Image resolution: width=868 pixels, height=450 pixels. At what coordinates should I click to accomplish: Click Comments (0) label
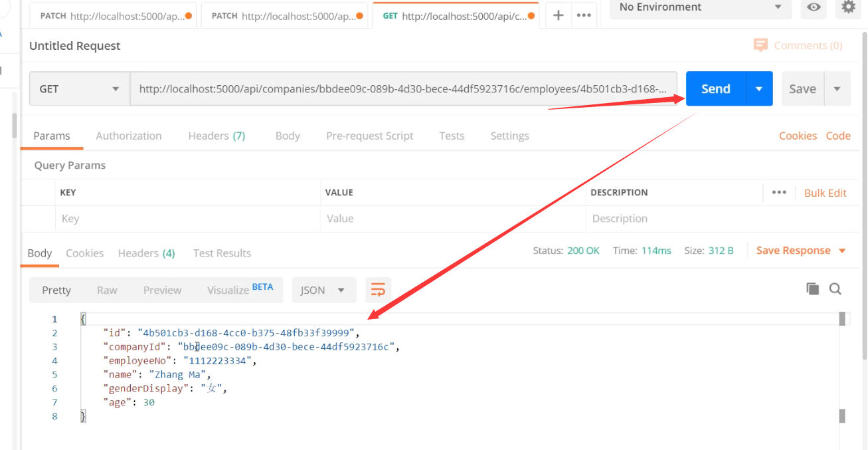[808, 45]
